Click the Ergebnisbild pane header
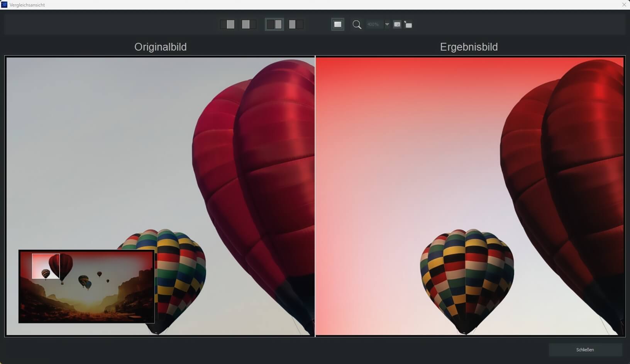 [468, 47]
